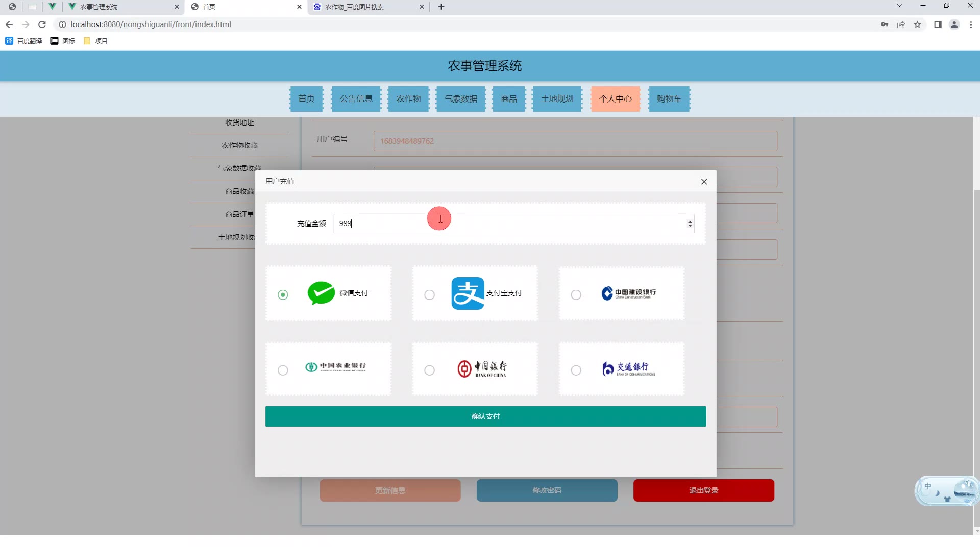
Task: Adjust amount with the number spinner arrows
Action: (x=690, y=223)
